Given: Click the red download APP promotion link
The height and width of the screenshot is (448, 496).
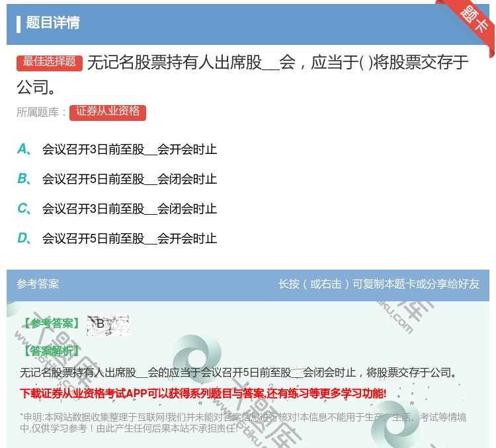Looking at the screenshot, I should click(203, 394).
